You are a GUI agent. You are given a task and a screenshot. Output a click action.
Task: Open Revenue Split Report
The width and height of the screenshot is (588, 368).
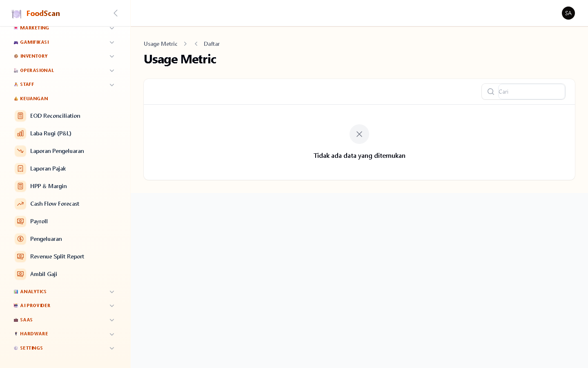(65, 256)
